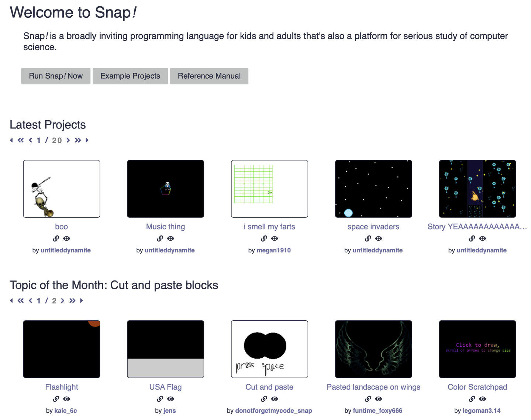Click the link icon under Music thing
Screen dimensions: 531x420
(x=160, y=238)
